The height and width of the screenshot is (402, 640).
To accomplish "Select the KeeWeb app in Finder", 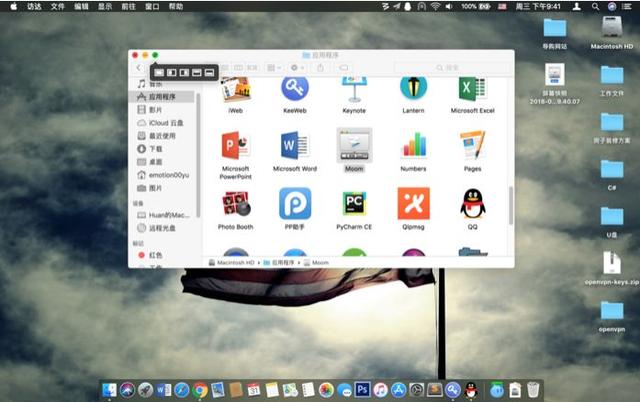I will click(295, 88).
